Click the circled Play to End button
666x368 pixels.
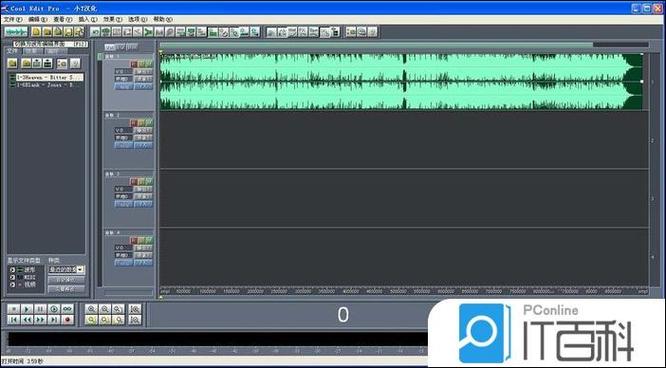coord(54,309)
